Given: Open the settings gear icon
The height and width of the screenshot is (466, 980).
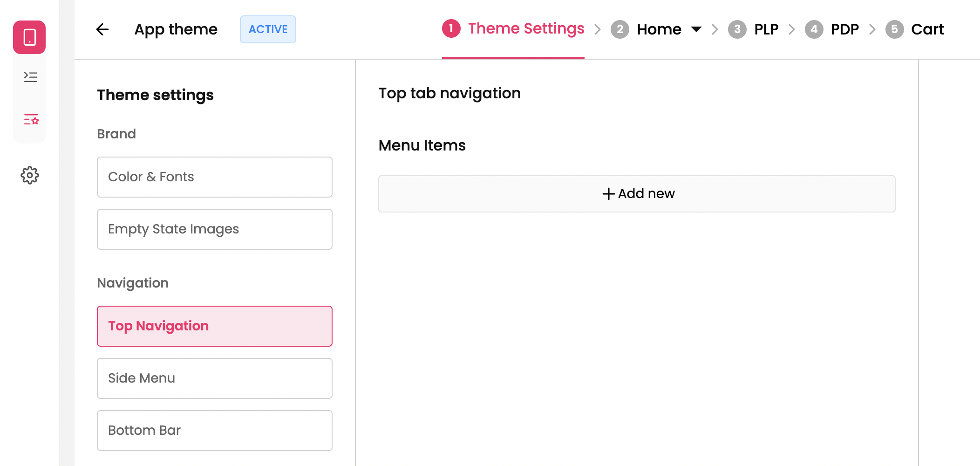Looking at the screenshot, I should (30, 175).
